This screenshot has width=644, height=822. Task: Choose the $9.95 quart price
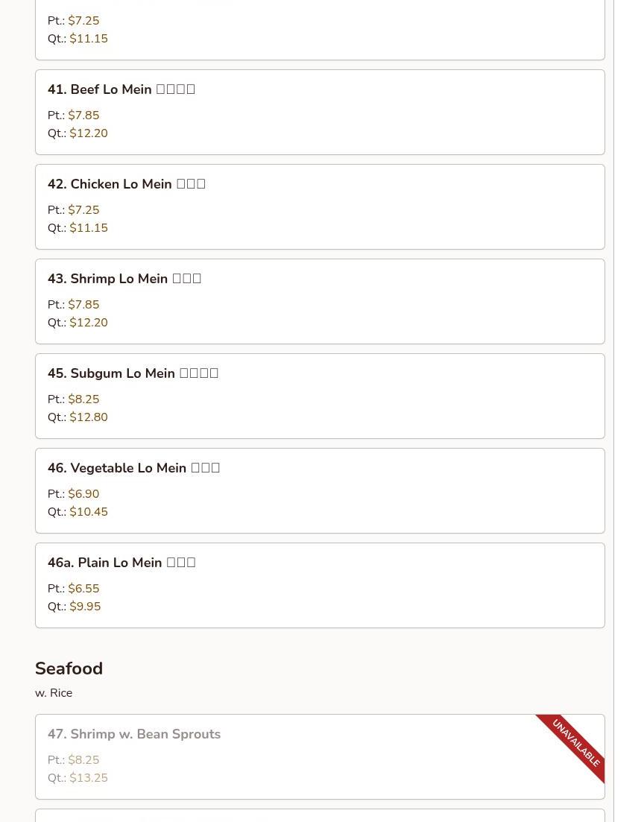click(85, 607)
